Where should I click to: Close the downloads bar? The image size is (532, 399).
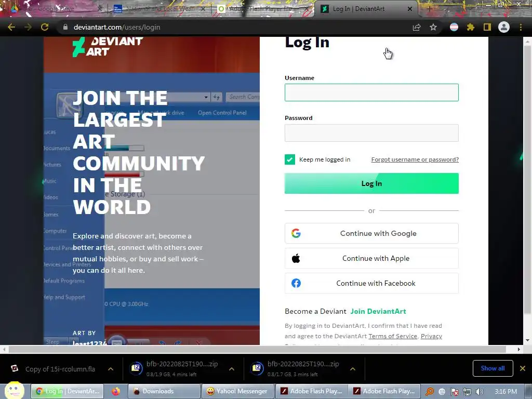click(523, 368)
